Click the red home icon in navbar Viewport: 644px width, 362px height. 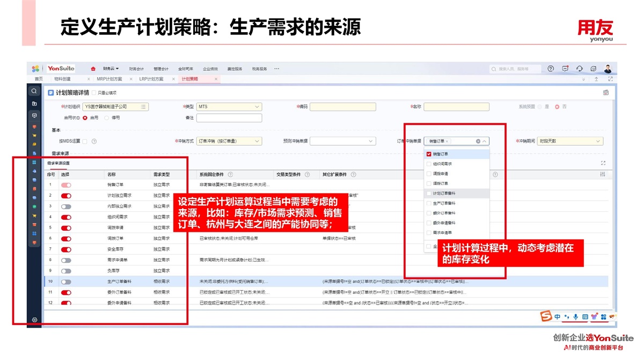coord(93,69)
